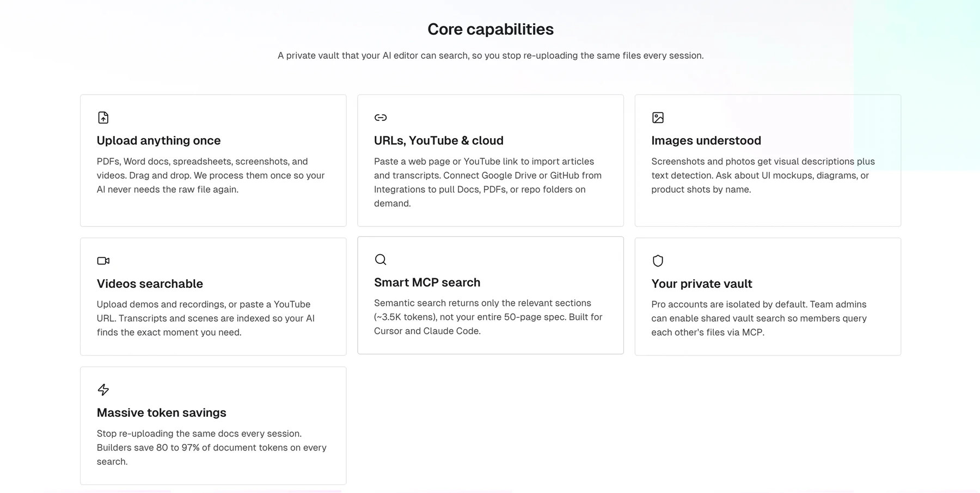Select Your private vault heading
The image size is (980, 493).
(701, 284)
